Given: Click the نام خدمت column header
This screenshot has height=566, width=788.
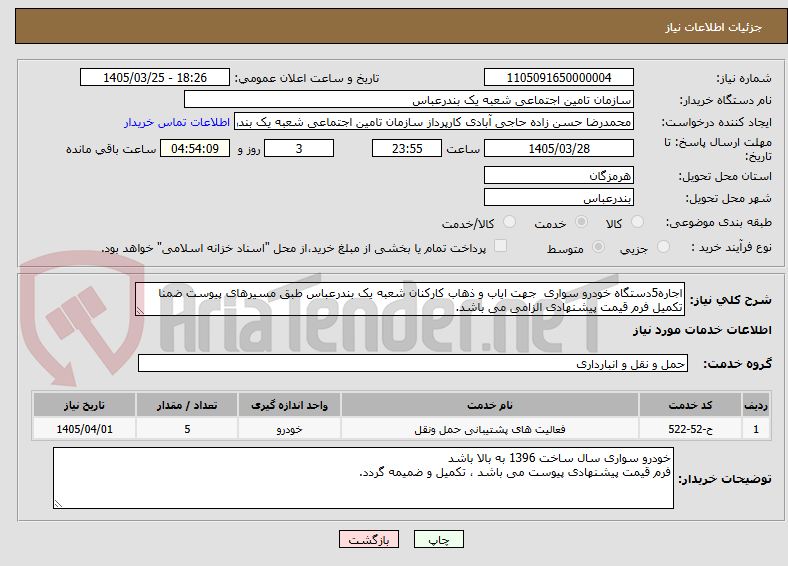Looking at the screenshot, I should tap(490, 405).
